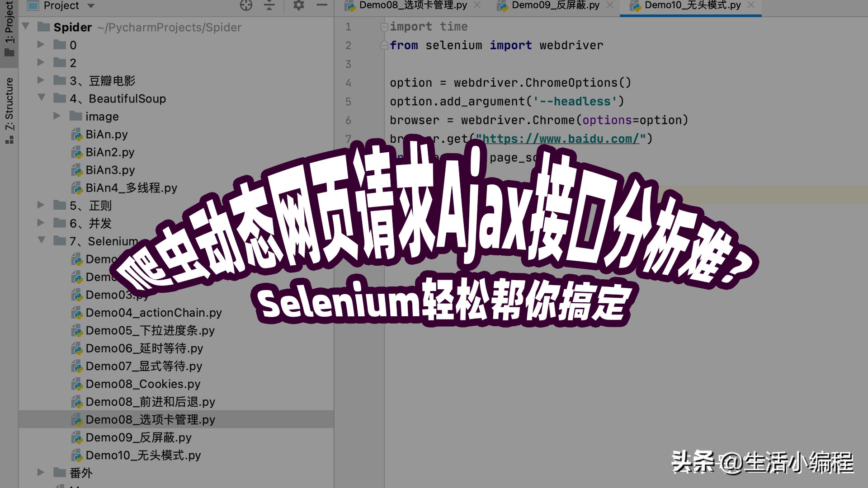Click 'webdriver' in the import statement
This screenshot has width=868, height=488.
(x=571, y=45)
